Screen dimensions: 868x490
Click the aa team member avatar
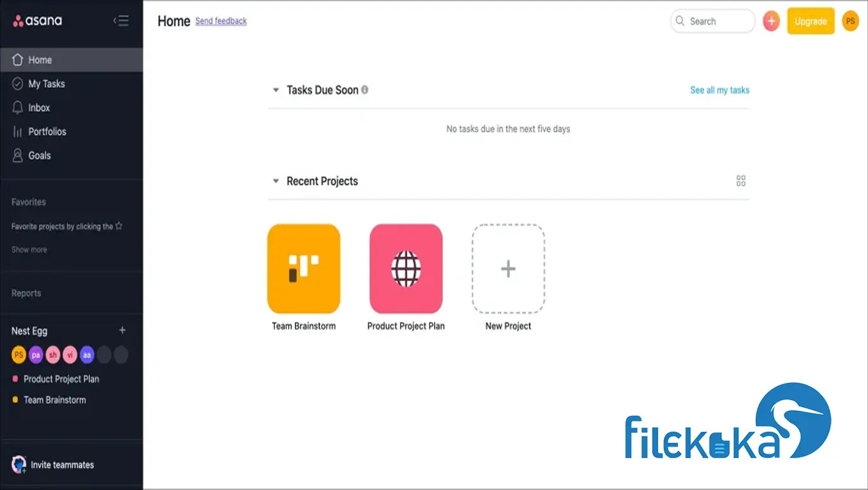click(87, 355)
